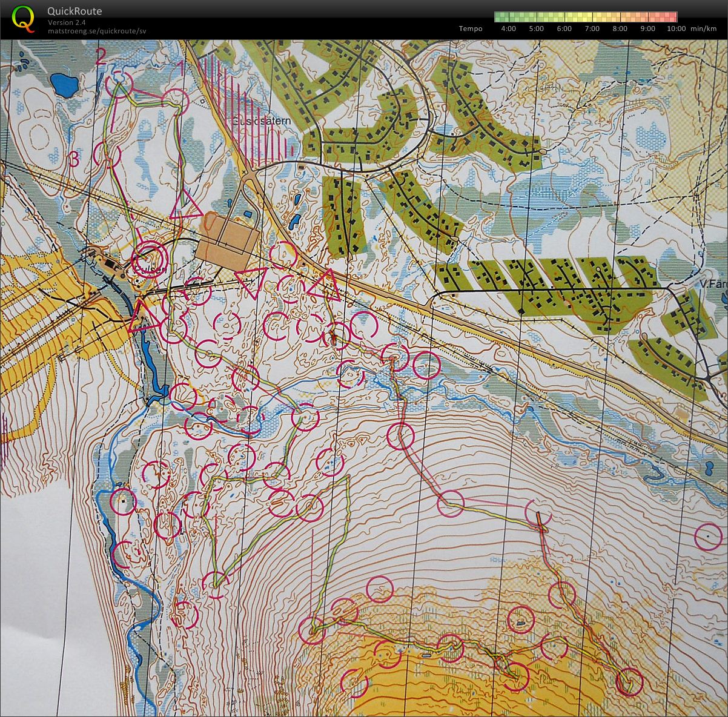Select the 9:00 tempo scale value

647,28
